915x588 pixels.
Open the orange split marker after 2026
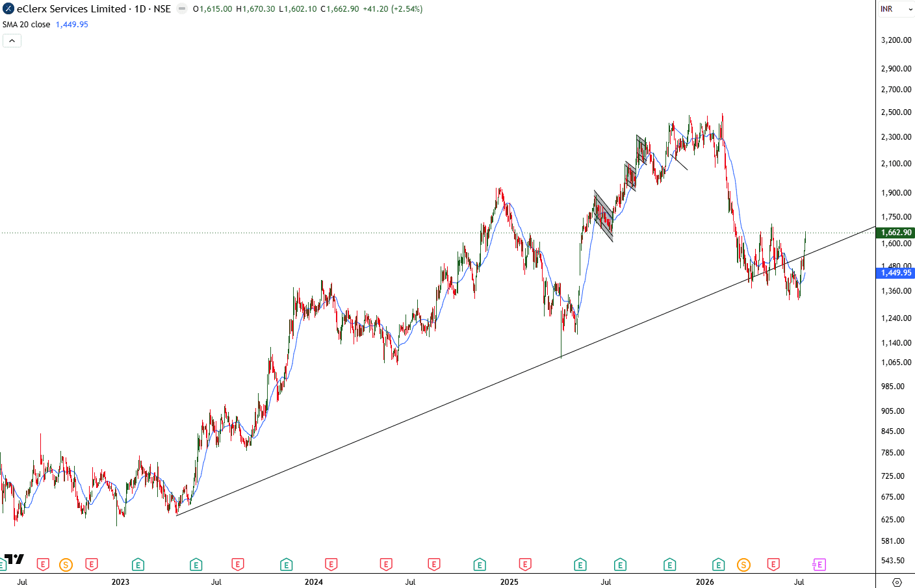click(743, 565)
